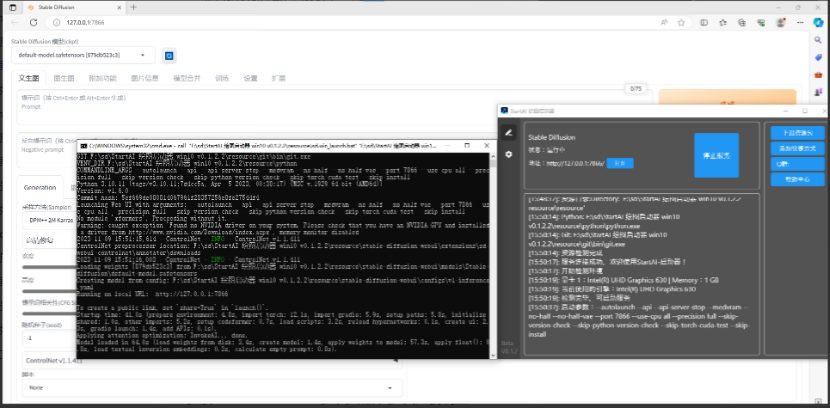Click the top blue button in StartAI right panel
This screenshot has height=408, width=830.
(797, 132)
